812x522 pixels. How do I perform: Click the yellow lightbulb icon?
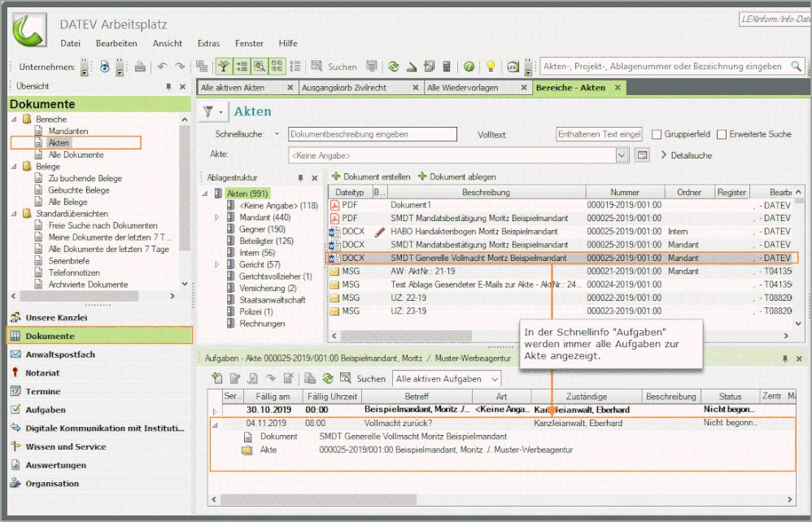coord(490,67)
